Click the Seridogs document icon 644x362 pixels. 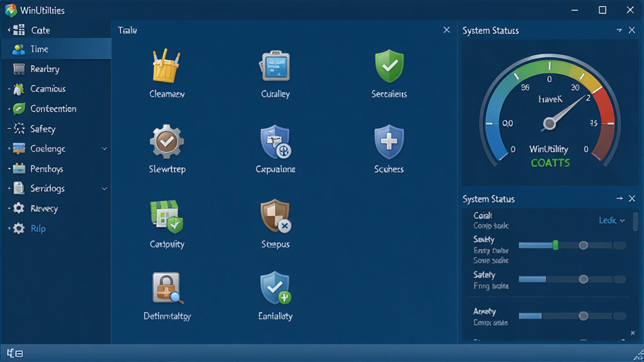18,189
